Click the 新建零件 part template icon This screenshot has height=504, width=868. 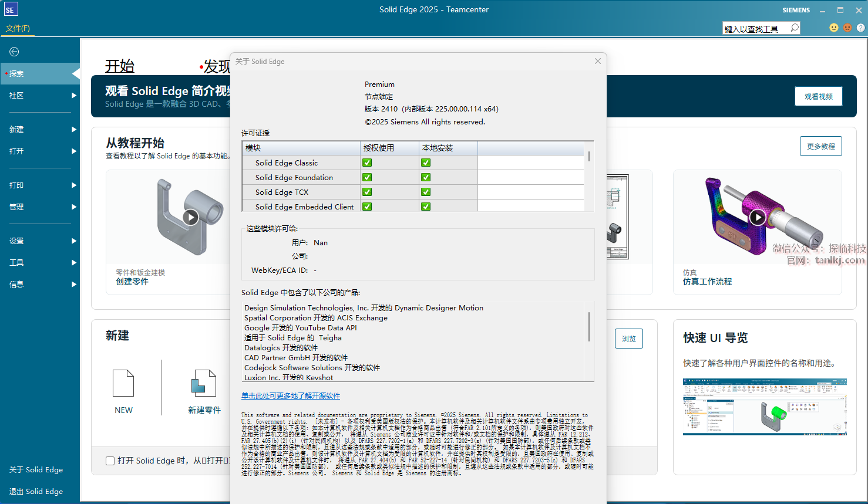204,384
